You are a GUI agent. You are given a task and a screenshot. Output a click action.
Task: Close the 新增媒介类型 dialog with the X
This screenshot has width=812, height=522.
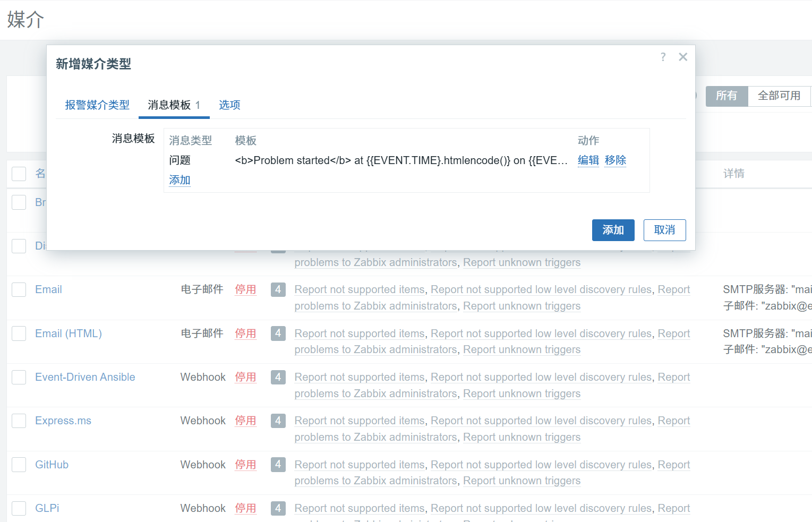coord(683,57)
